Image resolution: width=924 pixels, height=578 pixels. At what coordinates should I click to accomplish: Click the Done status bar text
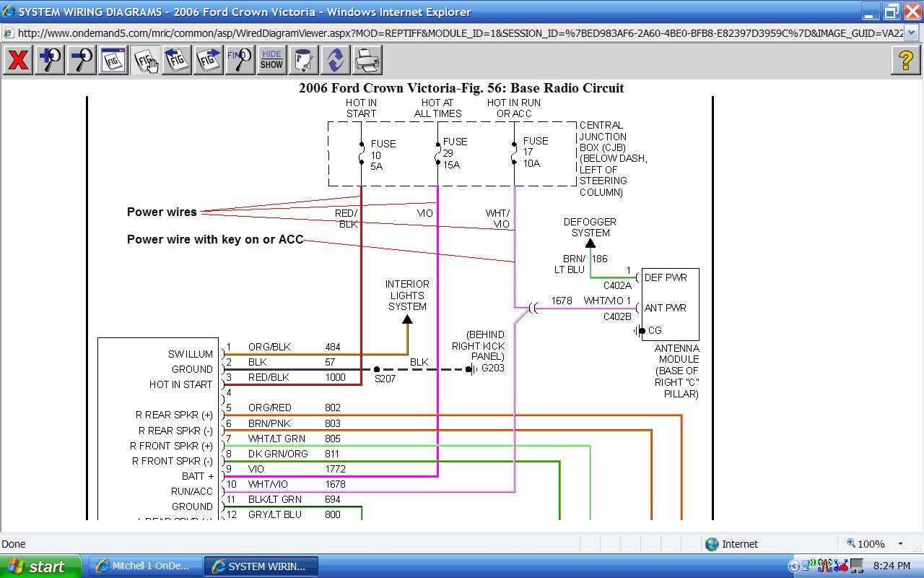(14, 544)
